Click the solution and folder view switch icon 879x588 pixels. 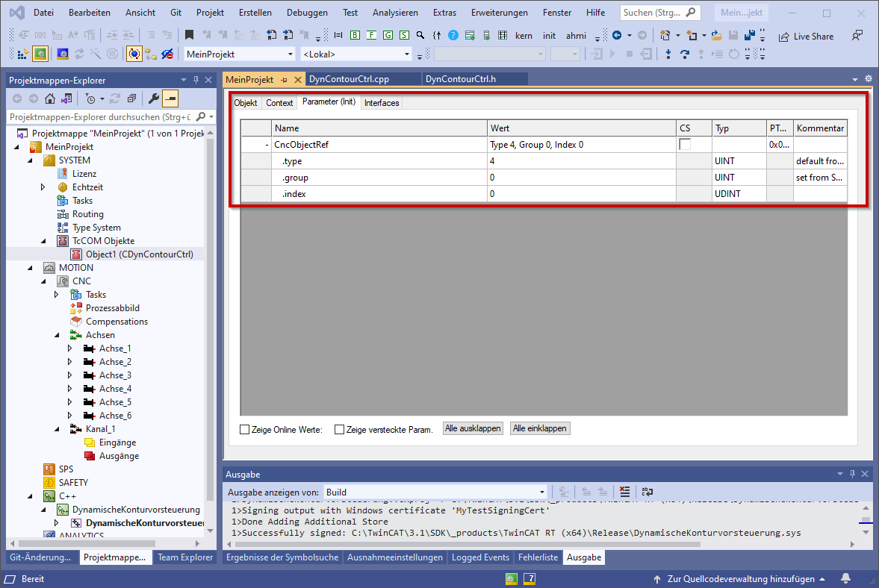[x=66, y=98]
